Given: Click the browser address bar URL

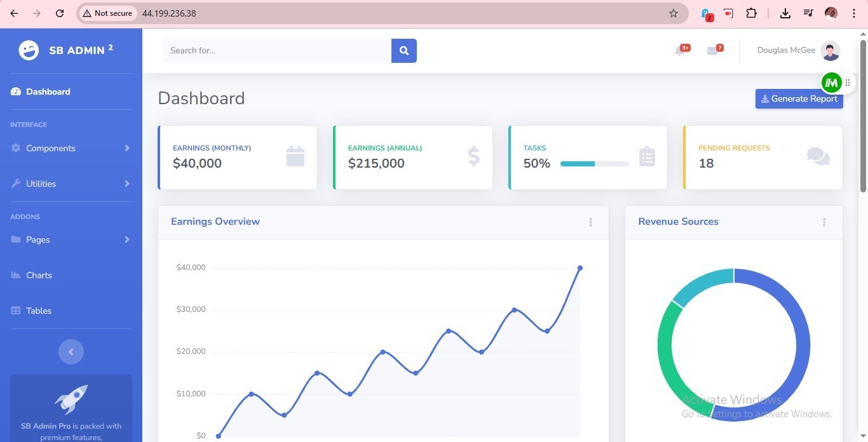Looking at the screenshot, I should (169, 13).
